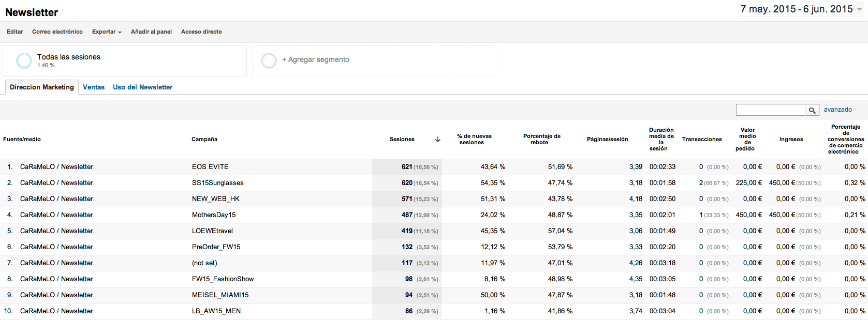Sort by % de nuevas sesiones header
Viewport: 868px width, 320px height.
coord(474,140)
